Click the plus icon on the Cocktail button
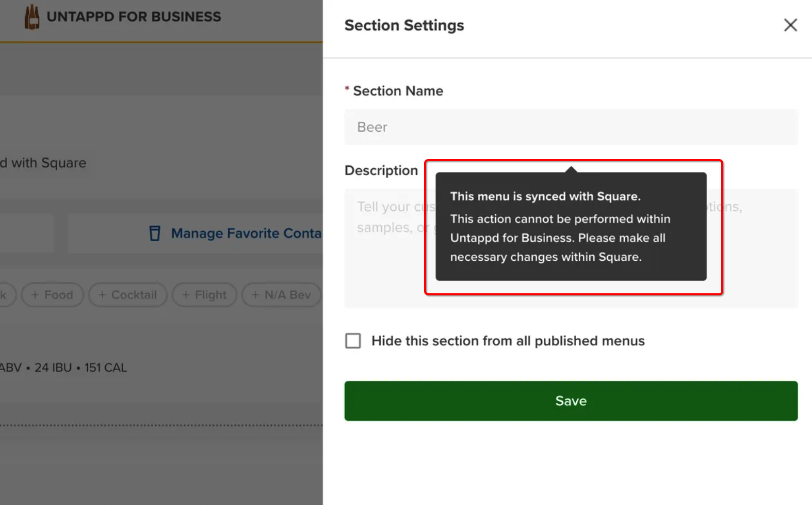The image size is (812, 505). pos(102,295)
